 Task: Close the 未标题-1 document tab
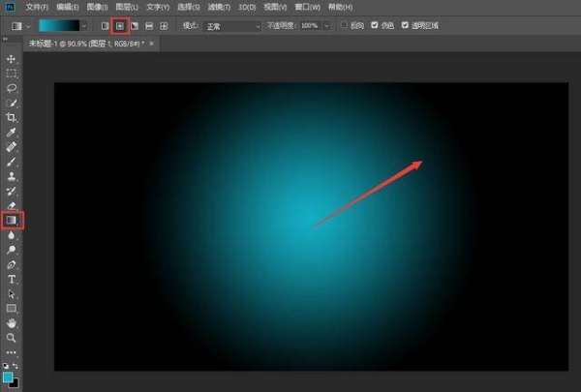click(x=151, y=44)
